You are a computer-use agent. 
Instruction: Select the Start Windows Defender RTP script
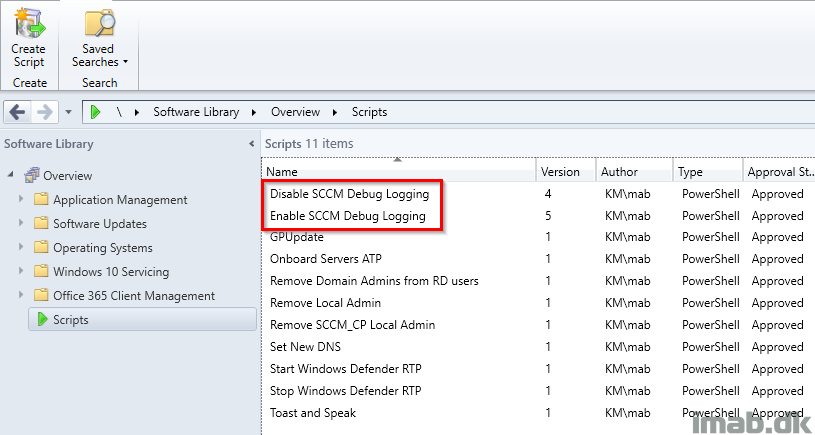(346, 368)
